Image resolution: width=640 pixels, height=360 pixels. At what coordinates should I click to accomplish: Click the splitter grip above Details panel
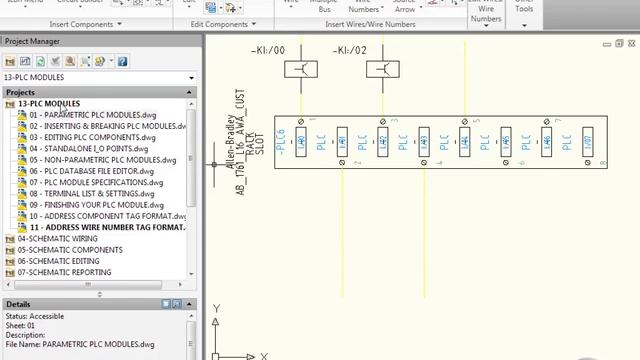click(x=100, y=294)
